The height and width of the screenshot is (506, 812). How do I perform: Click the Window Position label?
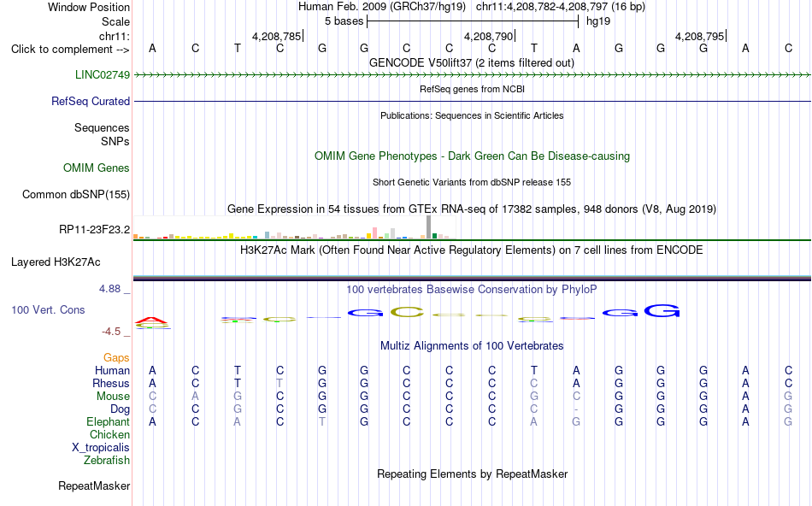tap(89, 7)
